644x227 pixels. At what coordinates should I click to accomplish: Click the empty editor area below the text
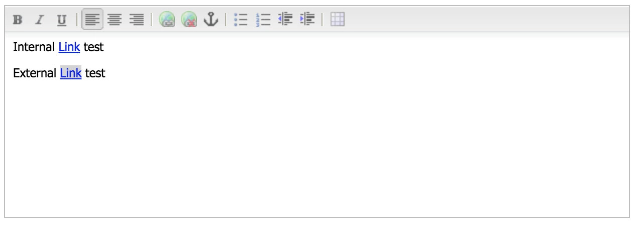pos(316,151)
